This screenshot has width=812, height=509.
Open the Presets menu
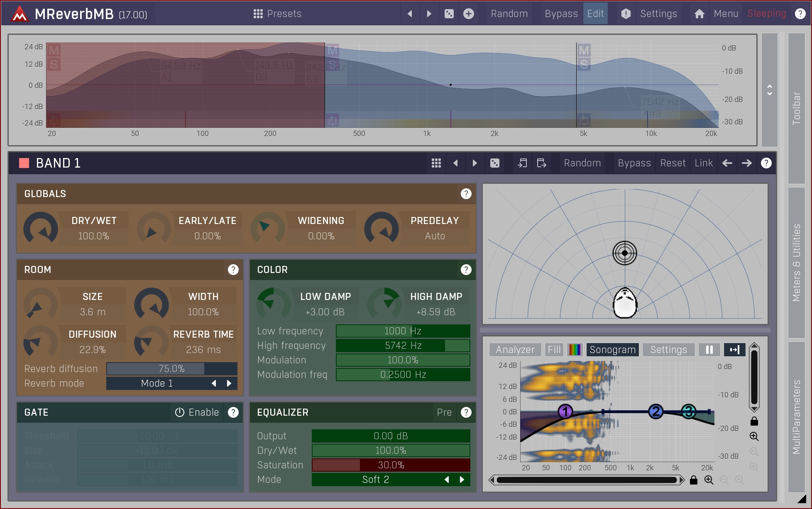277,14
